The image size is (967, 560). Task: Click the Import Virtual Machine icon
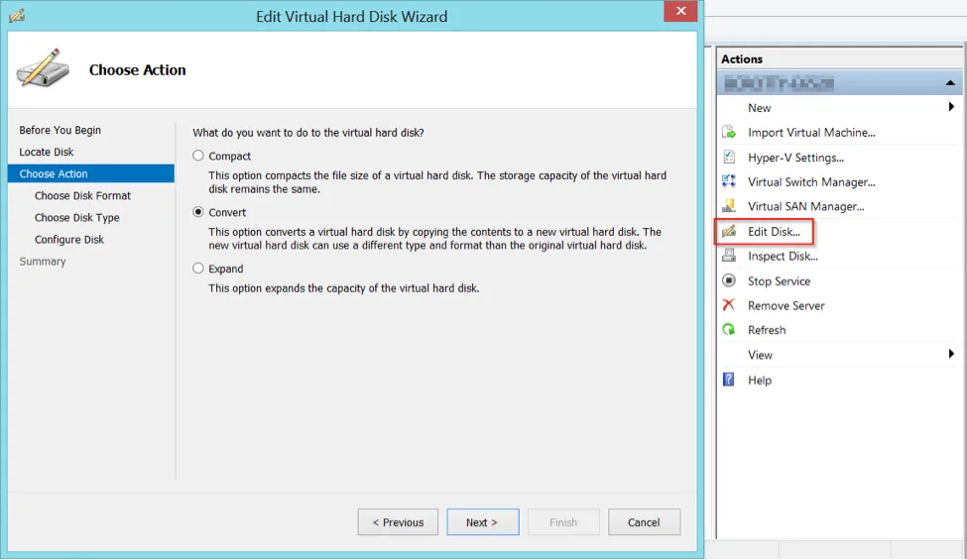pyautogui.click(x=729, y=132)
